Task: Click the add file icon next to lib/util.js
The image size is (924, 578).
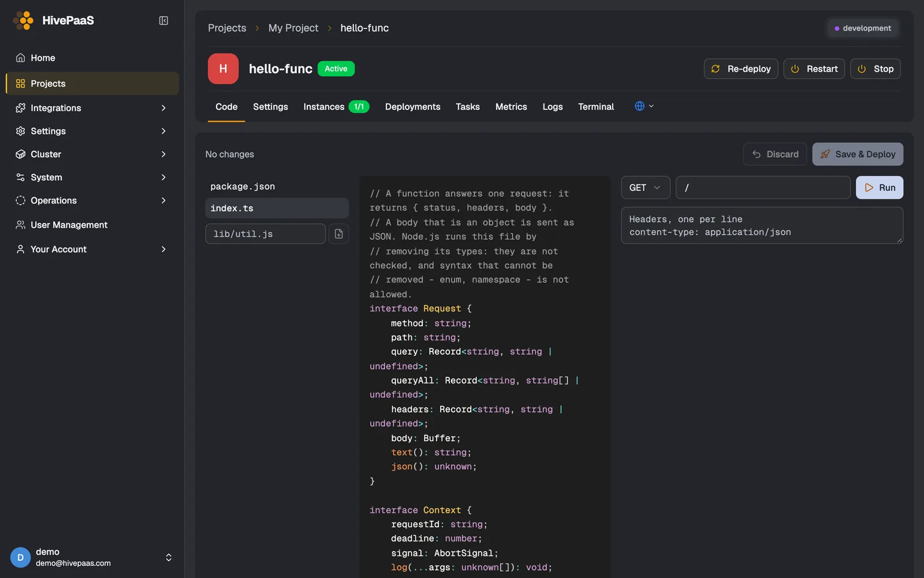Action: [338, 234]
